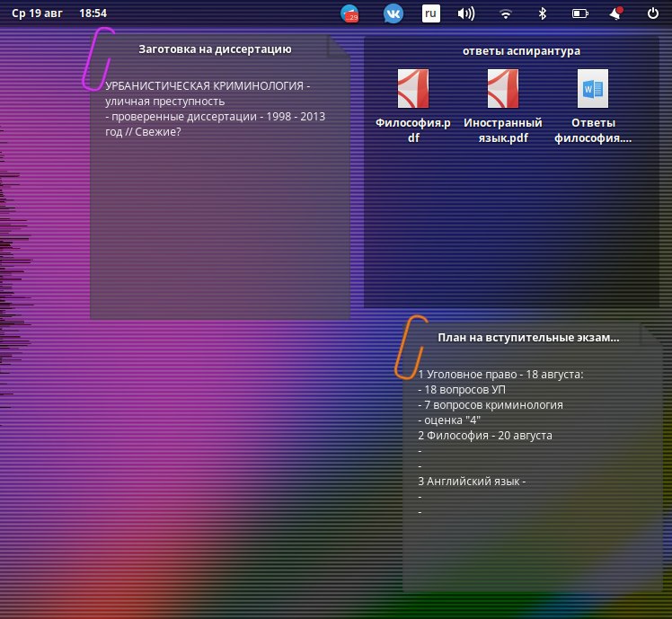Screen dimensions: 672x619
Task: Click the Ответы философия file name label
Action: point(593,130)
